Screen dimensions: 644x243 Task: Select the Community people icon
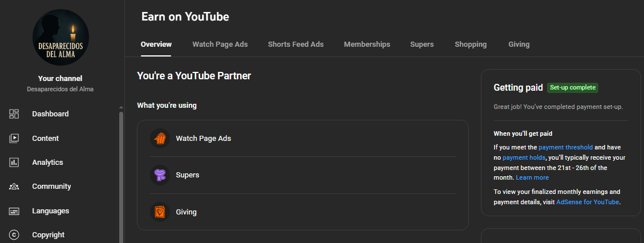pos(14,187)
